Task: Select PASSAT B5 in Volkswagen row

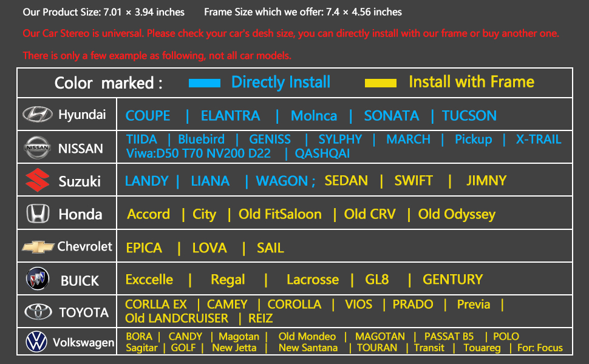Action: 449,336
